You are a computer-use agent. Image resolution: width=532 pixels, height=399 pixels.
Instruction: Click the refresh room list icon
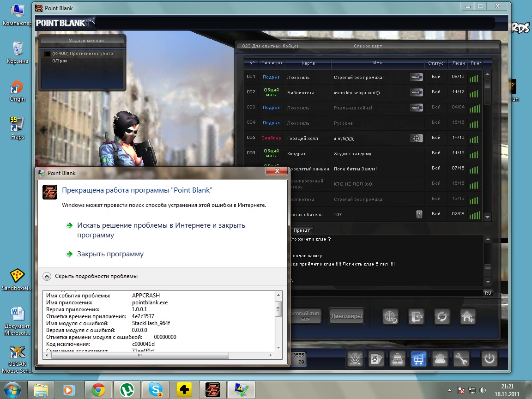point(442,317)
